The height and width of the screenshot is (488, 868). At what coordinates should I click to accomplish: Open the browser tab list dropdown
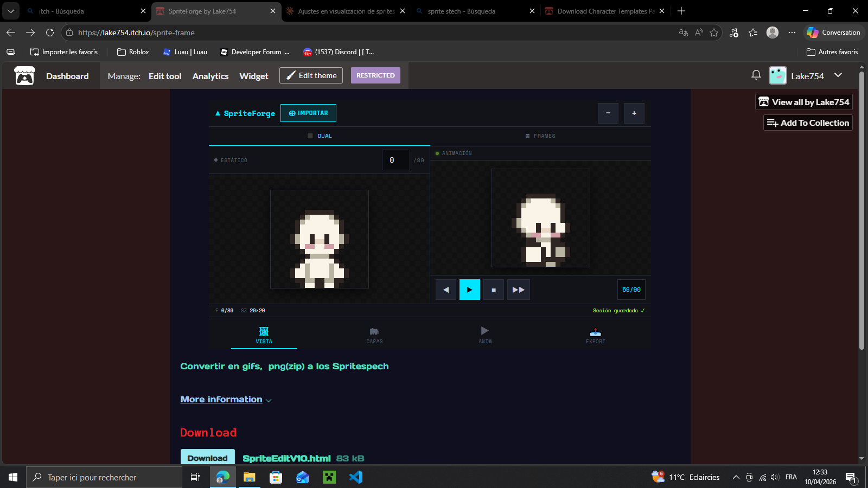point(10,11)
